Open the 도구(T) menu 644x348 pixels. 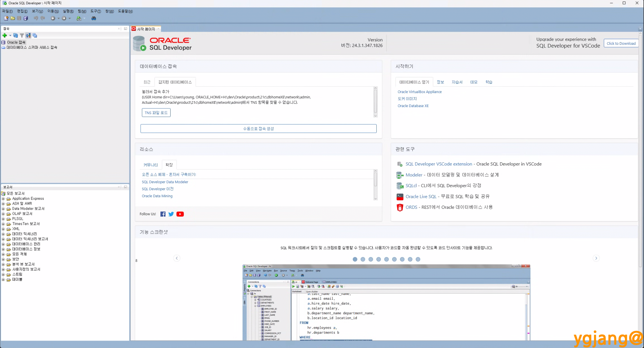pos(96,11)
